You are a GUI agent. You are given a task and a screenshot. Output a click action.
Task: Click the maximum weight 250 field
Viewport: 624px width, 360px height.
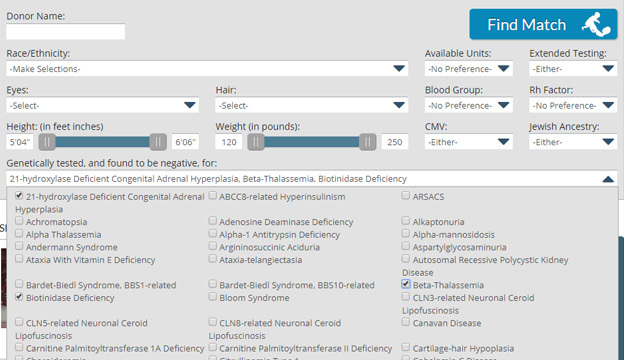point(394,142)
